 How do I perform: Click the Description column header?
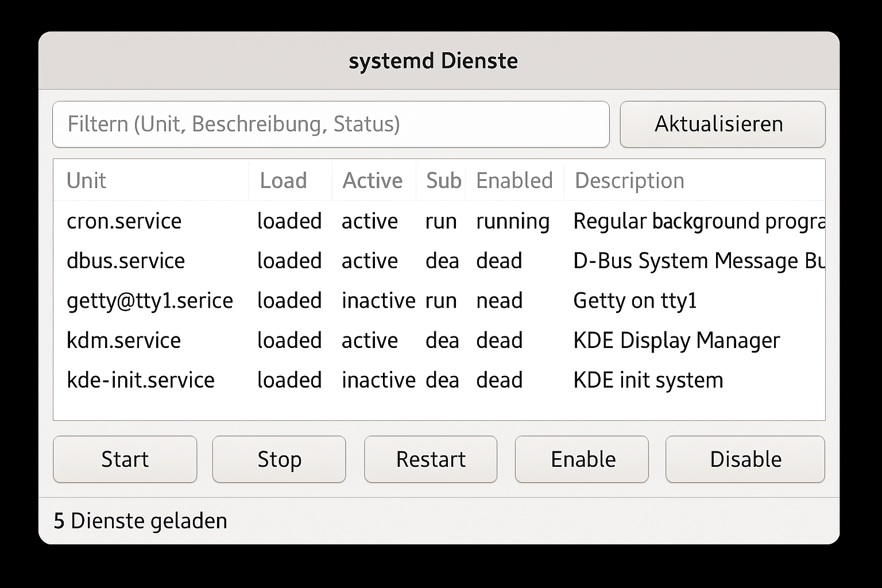[629, 180]
